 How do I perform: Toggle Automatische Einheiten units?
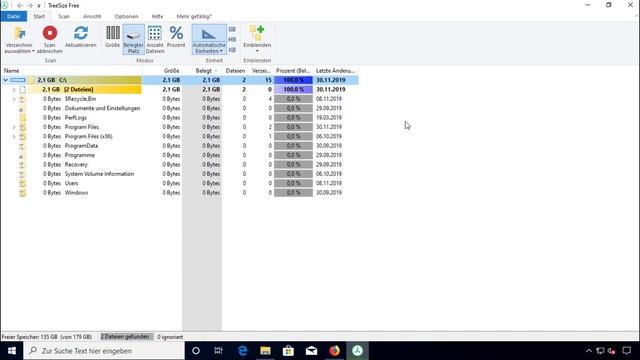[x=209, y=40]
